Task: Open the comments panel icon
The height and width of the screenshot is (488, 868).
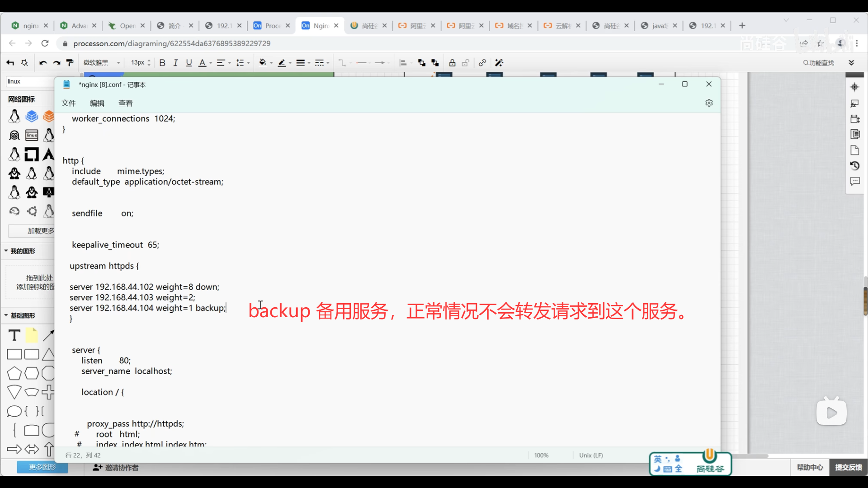Action: (854, 181)
